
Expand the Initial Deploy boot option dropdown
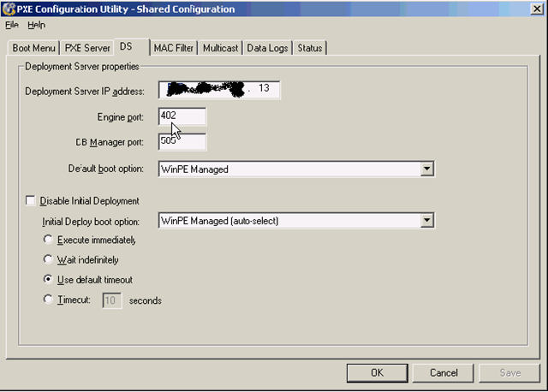click(427, 222)
